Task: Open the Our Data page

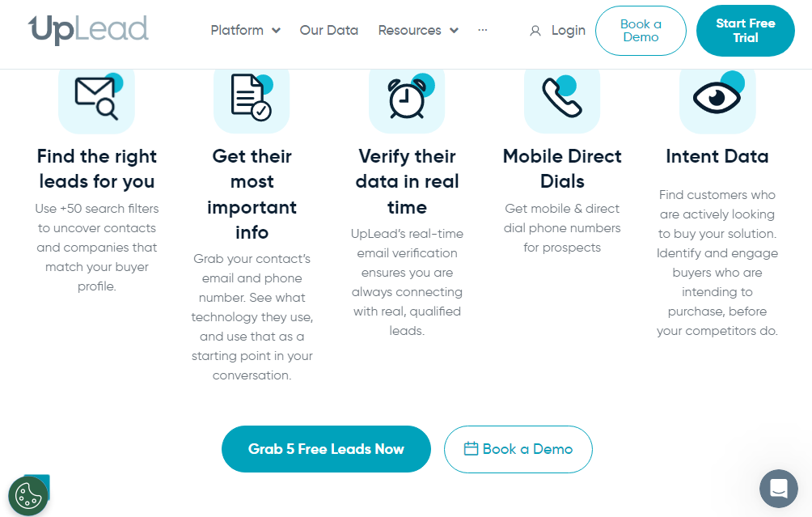Action: point(329,31)
